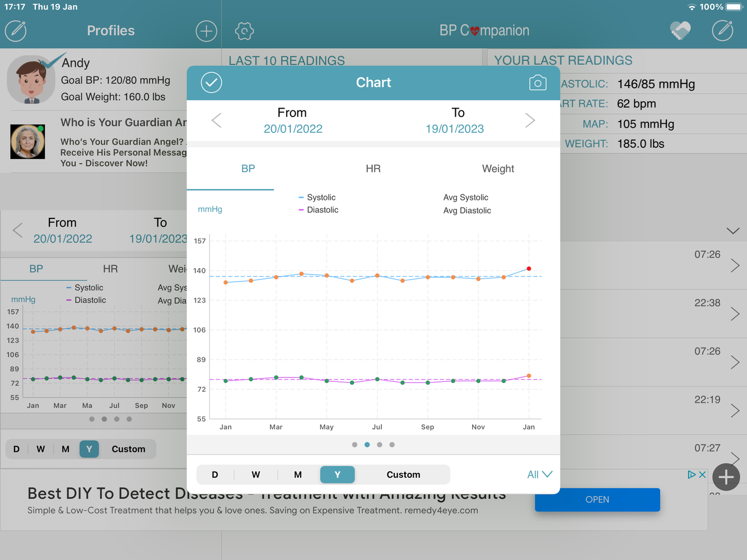The width and height of the screenshot is (747, 560).
Task: Open the 22:38 reading details chevron
Action: click(x=735, y=314)
